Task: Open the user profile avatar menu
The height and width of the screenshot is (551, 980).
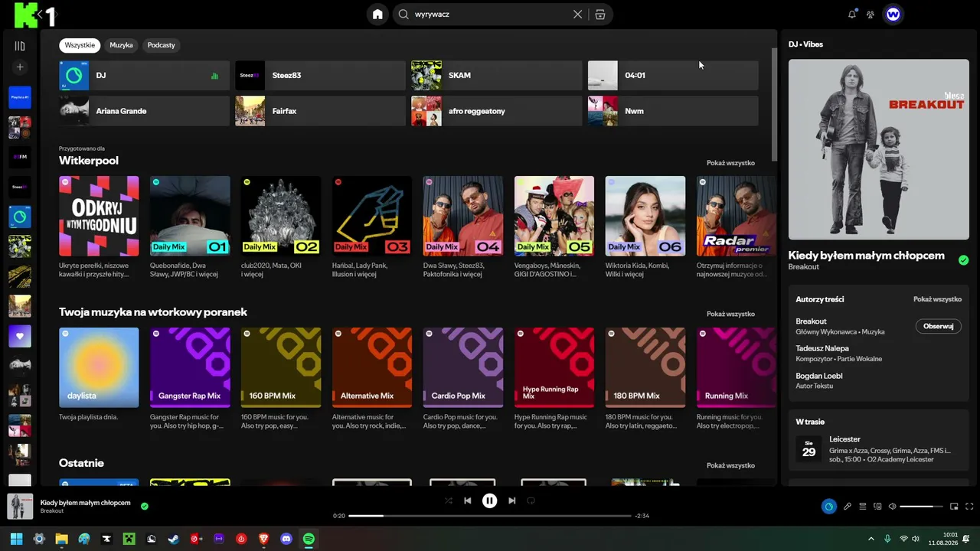Action: (893, 14)
